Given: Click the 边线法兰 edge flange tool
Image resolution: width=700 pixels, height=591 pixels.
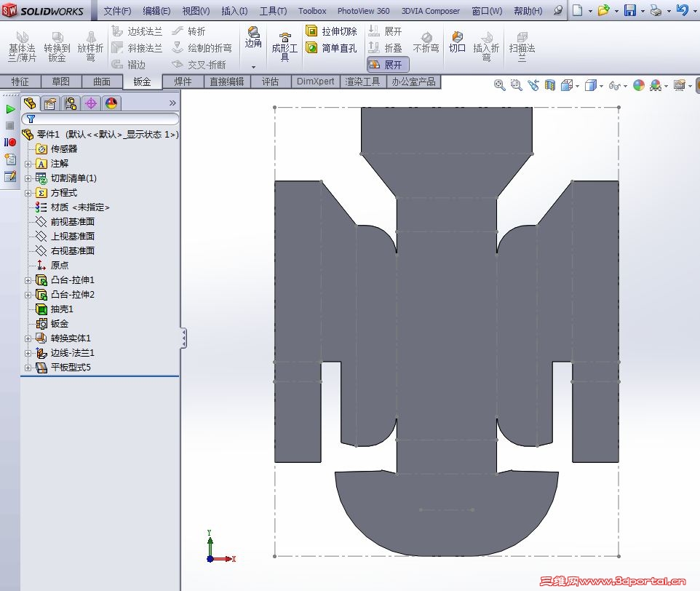Looking at the screenshot, I should tap(137, 31).
